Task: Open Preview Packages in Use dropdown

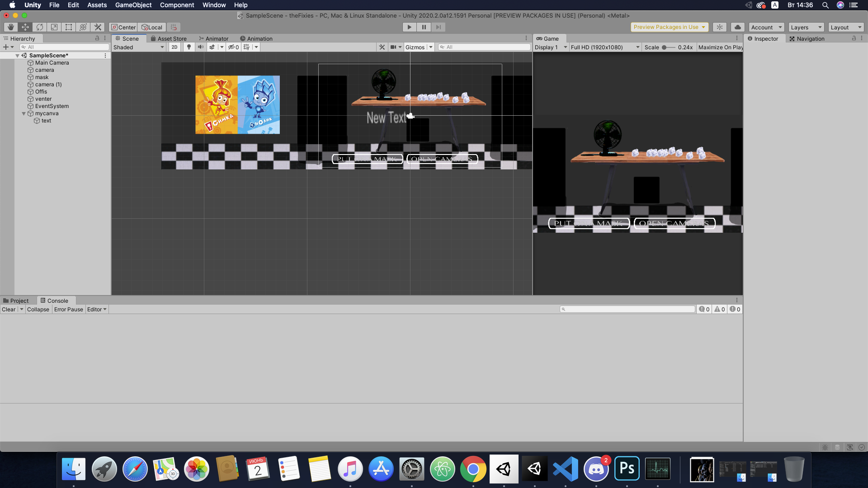Action: 670,27
